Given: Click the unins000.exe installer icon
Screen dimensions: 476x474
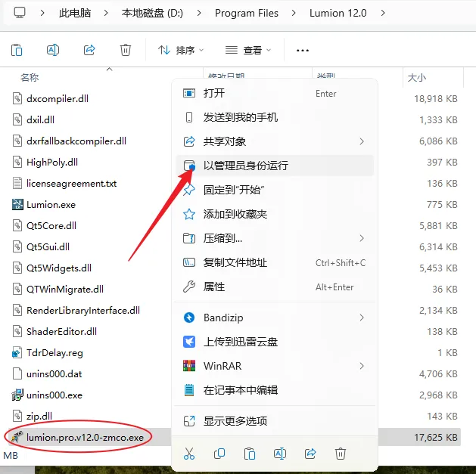Looking at the screenshot, I should tap(17, 395).
